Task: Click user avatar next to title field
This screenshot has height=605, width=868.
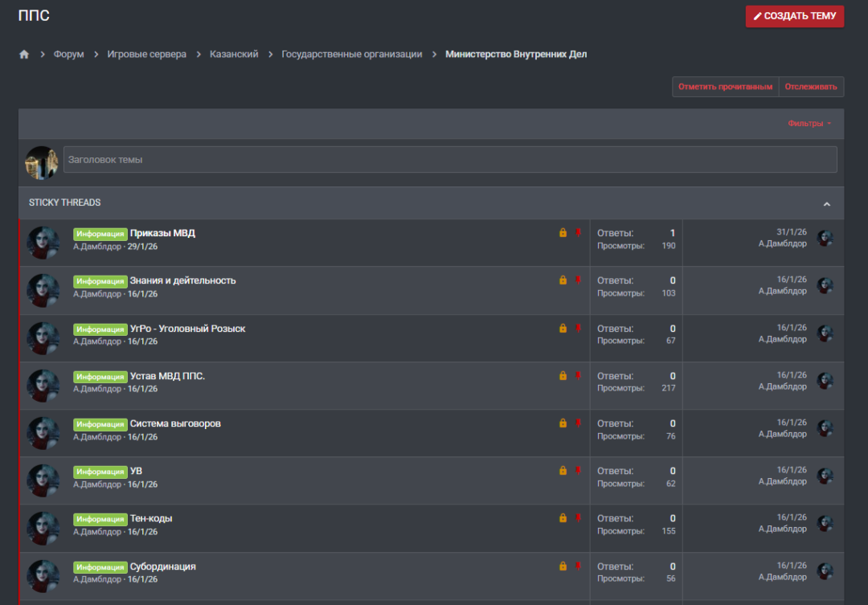Action: (x=41, y=162)
